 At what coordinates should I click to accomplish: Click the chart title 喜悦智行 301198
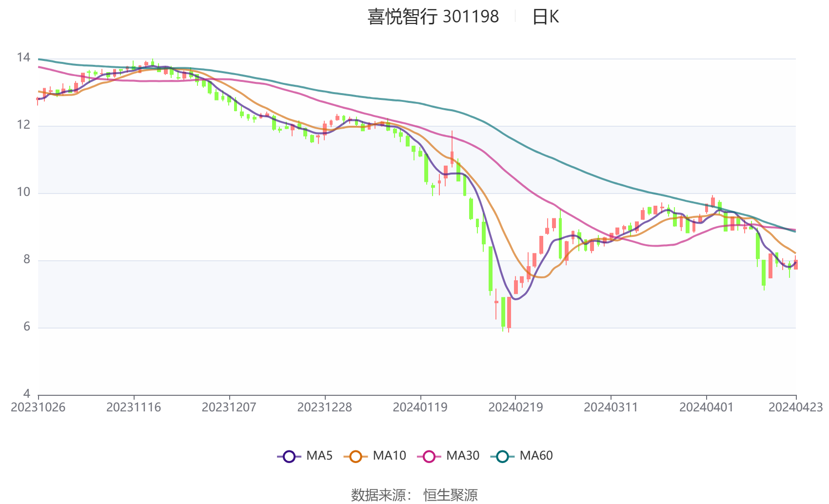tap(433, 17)
